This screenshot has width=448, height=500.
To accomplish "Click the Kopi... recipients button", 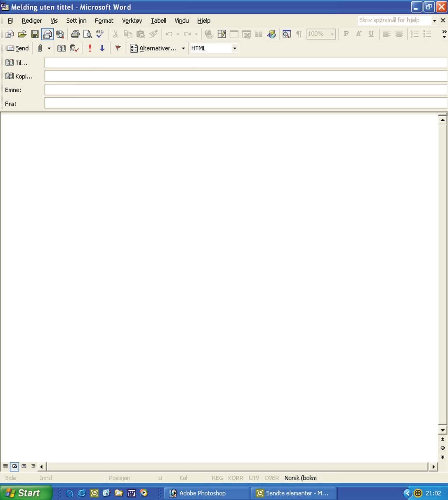I will click(19, 76).
